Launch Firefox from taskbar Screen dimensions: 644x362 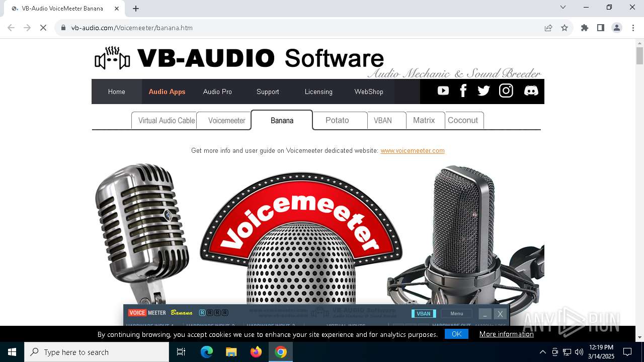click(x=256, y=352)
